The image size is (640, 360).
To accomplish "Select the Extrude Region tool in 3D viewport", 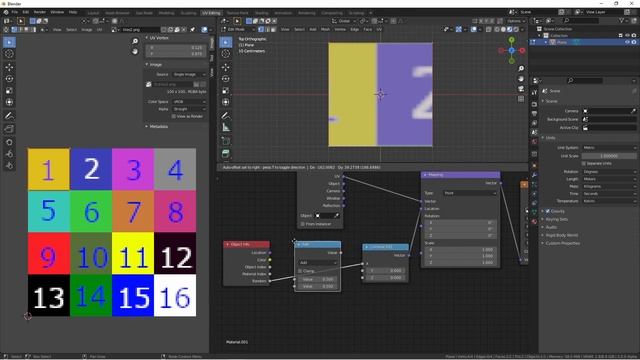I will (x=226, y=154).
